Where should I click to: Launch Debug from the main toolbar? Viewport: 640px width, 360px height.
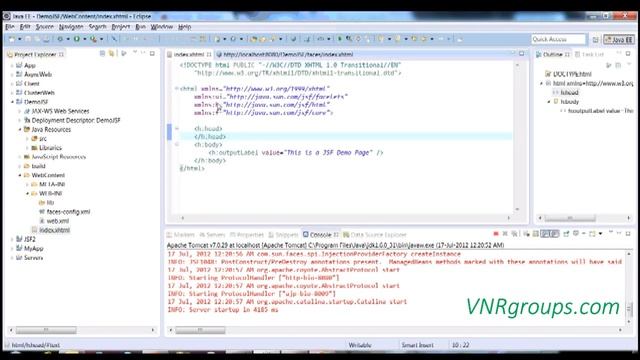pos(60,39)
